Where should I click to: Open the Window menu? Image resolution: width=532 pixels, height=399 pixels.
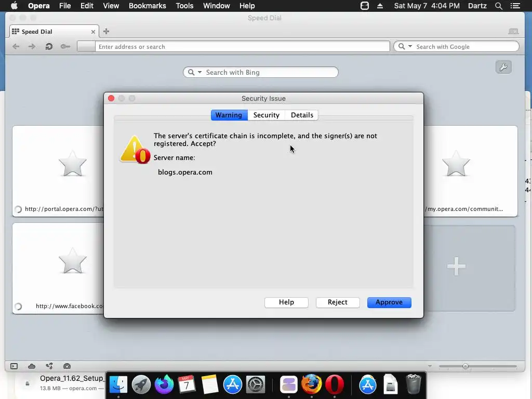point(217,6)
